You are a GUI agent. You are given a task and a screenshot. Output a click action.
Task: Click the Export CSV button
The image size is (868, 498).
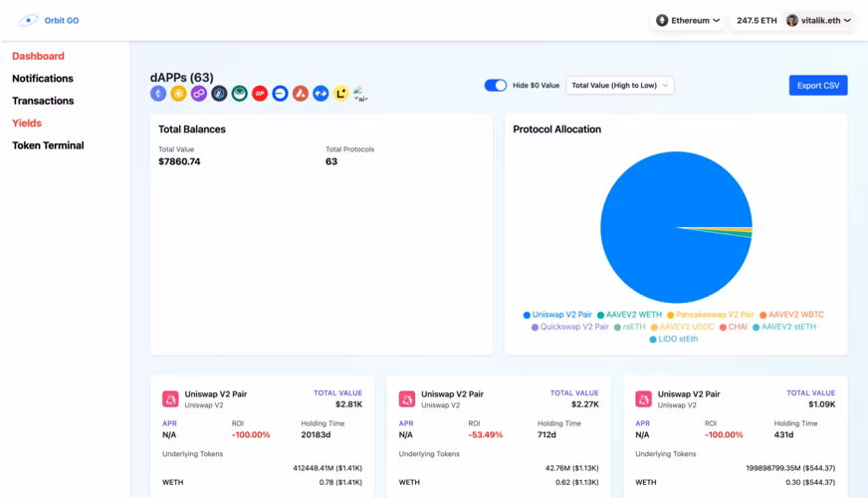(818, 86)
